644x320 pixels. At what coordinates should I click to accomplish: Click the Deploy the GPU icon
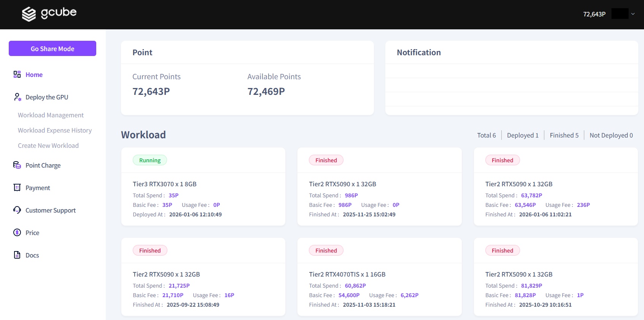17,97
